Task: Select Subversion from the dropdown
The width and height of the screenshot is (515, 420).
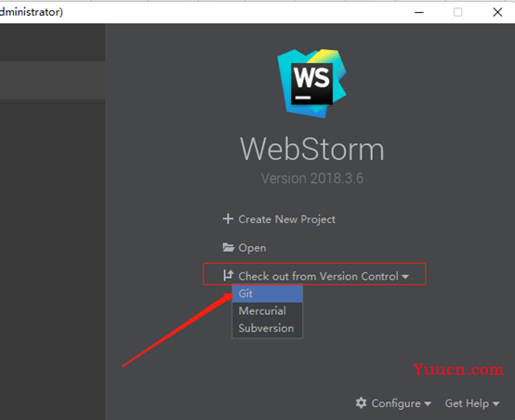Action: (267, 328)
